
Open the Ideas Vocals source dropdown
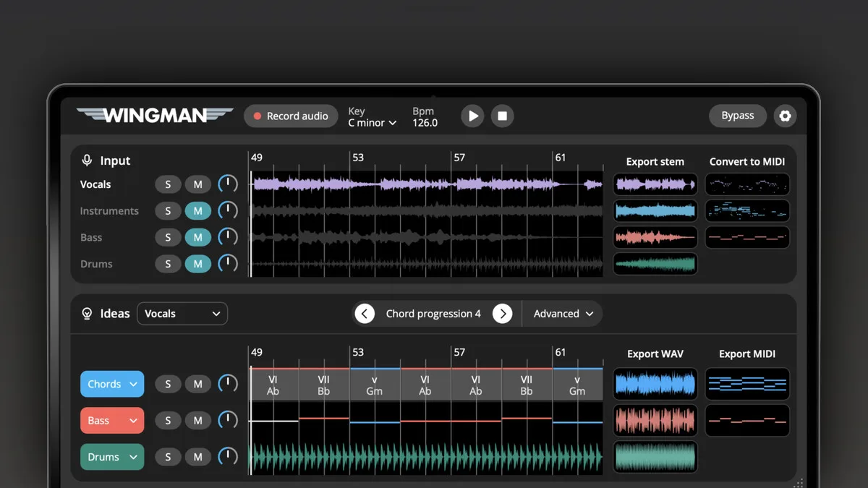pos(182,314)
